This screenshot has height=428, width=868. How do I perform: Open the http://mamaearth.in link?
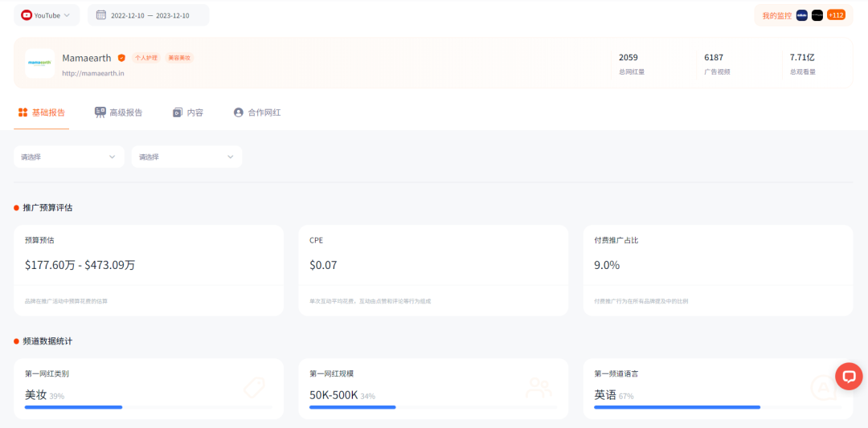click(93, 72)
